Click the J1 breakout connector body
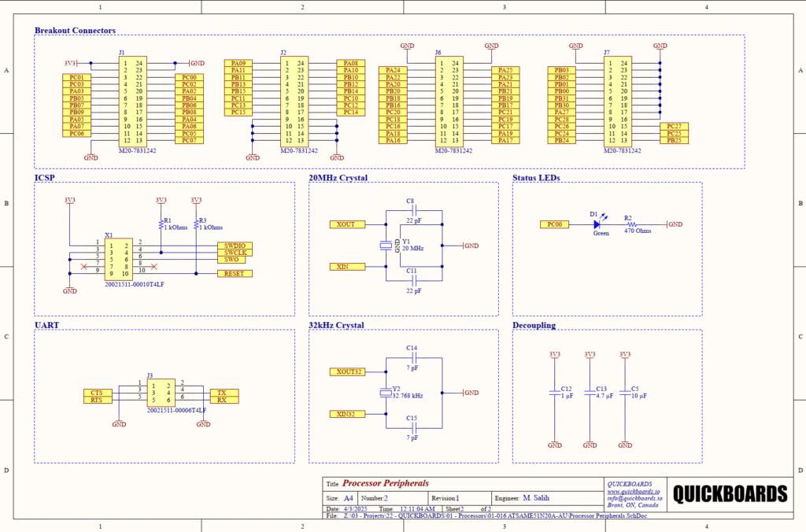The image size is (806, 532). (132, 101)
